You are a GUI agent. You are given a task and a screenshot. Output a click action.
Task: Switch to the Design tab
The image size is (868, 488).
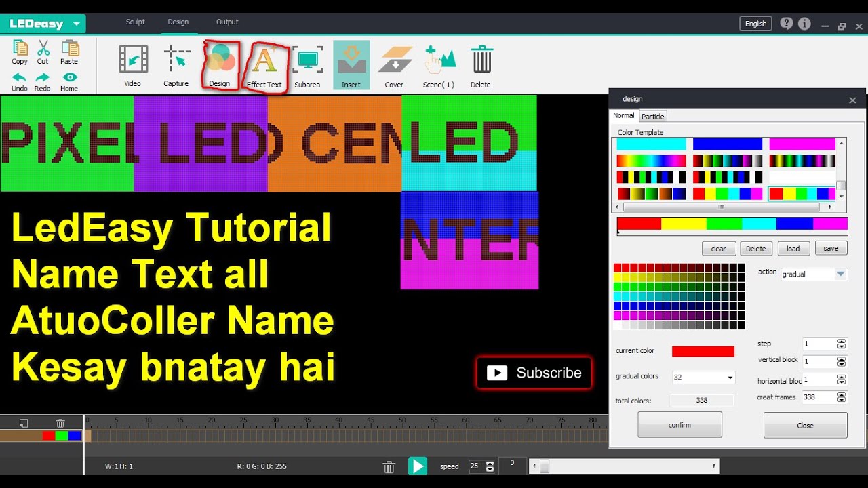click(178, 22)
